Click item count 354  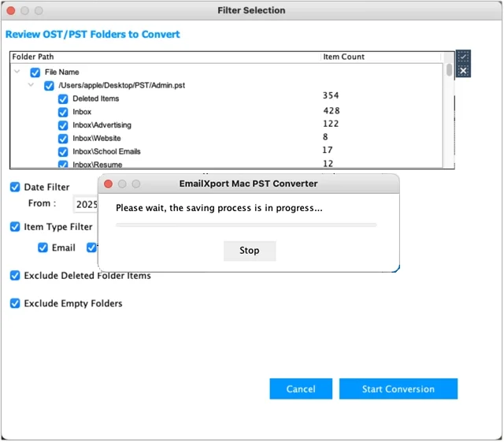[x=331, y=95]
